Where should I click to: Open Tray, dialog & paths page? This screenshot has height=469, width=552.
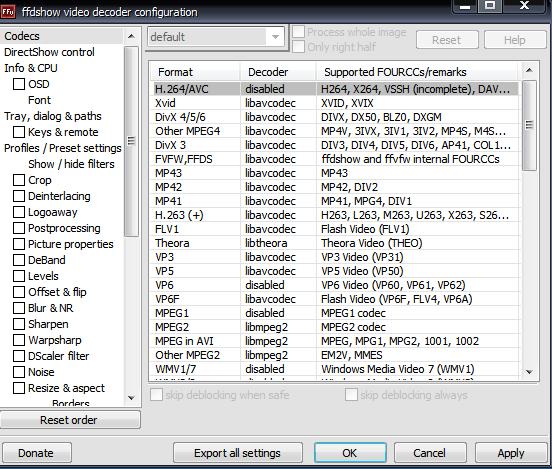tap(53, 116)
